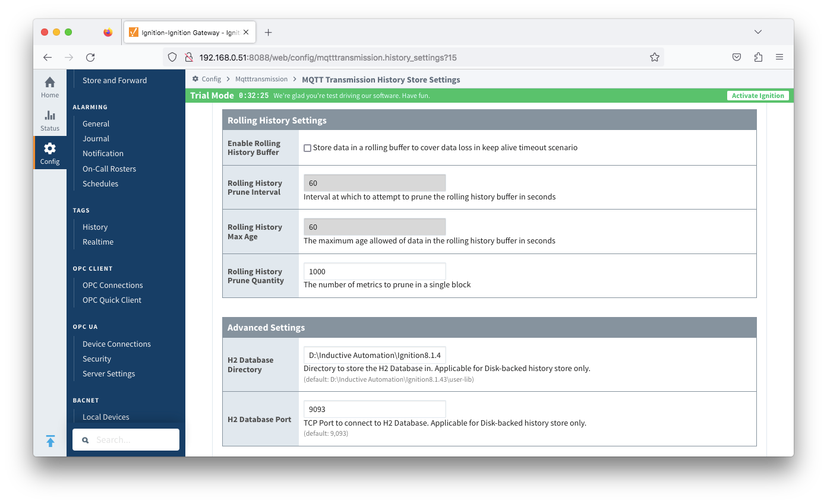Click the browser address bar URL
Viewport: 827px width, 504px height.
point(328,58)
